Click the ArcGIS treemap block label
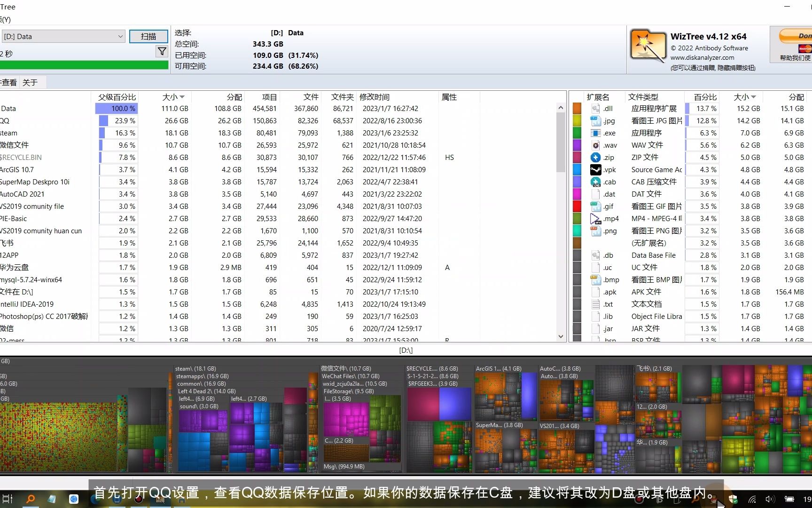 click(x=499, y=369)
